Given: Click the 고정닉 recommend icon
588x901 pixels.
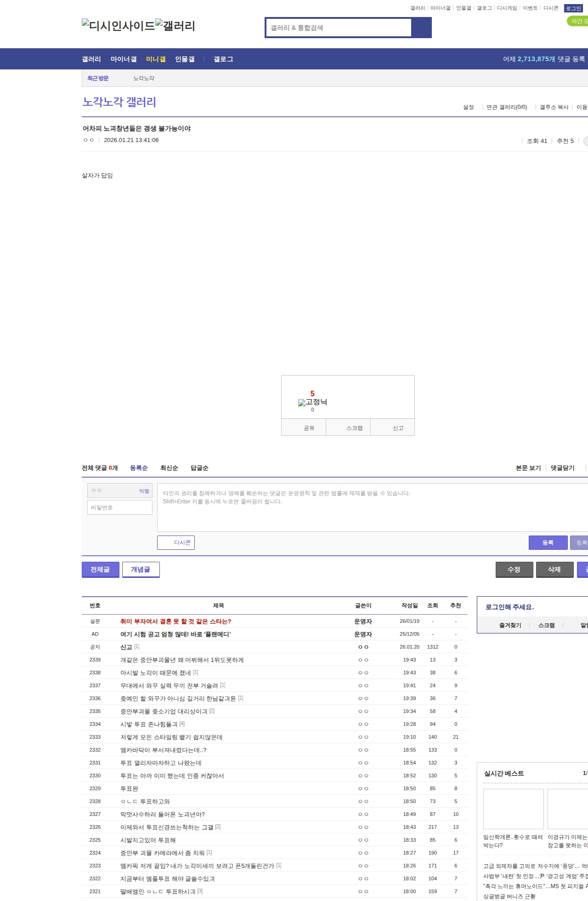Looking at the screenshot, I should (312, 402).
